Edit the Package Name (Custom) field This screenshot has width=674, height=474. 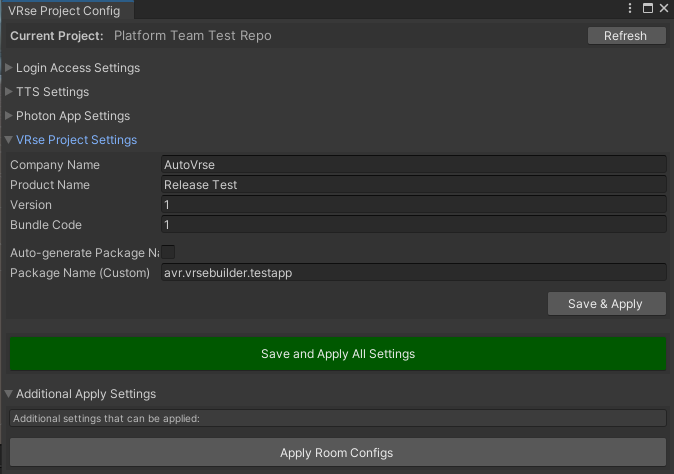[414, 273]
